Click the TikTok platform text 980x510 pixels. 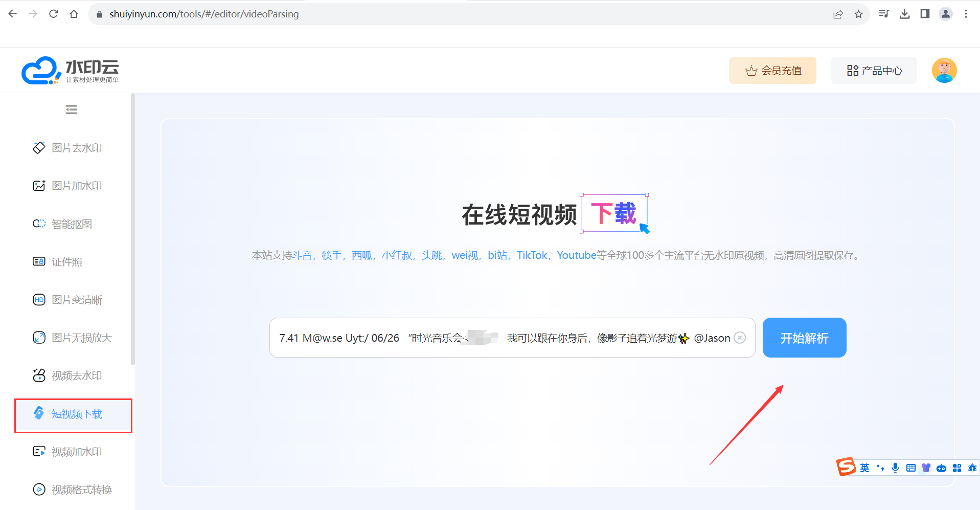532,255
